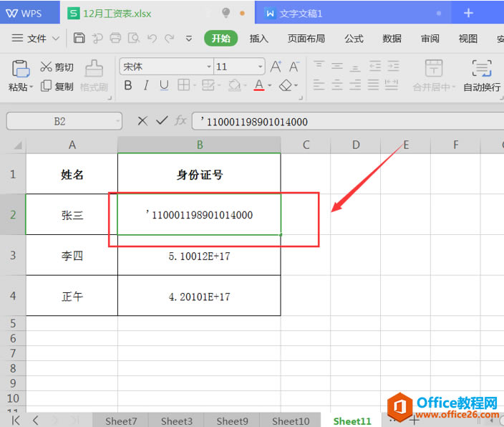Click the Copy (复制) button
Viewport: 504px width, 427px height.
pos(57,86)
